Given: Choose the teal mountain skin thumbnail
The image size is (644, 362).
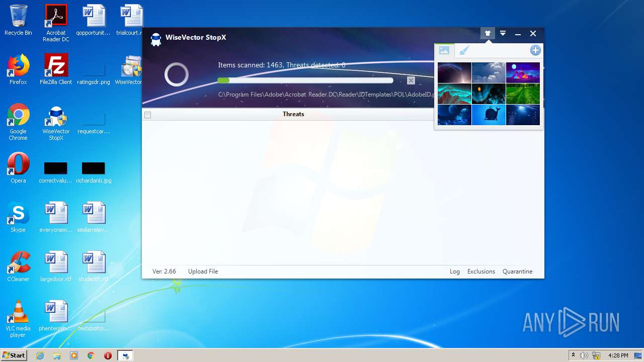Looking at the screenshot, I should coord(454,94).
